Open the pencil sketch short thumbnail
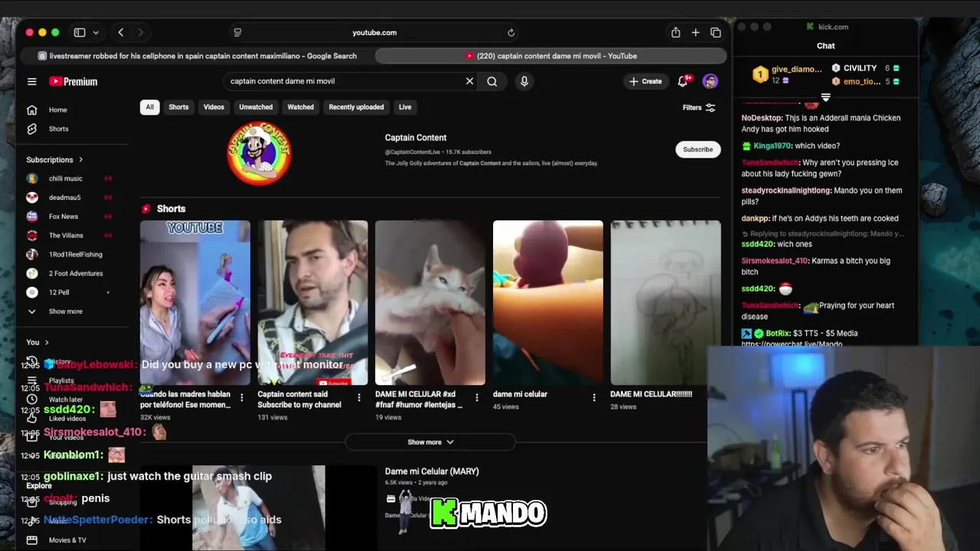Viewport: 980px width, 551px height. (665, 302)
